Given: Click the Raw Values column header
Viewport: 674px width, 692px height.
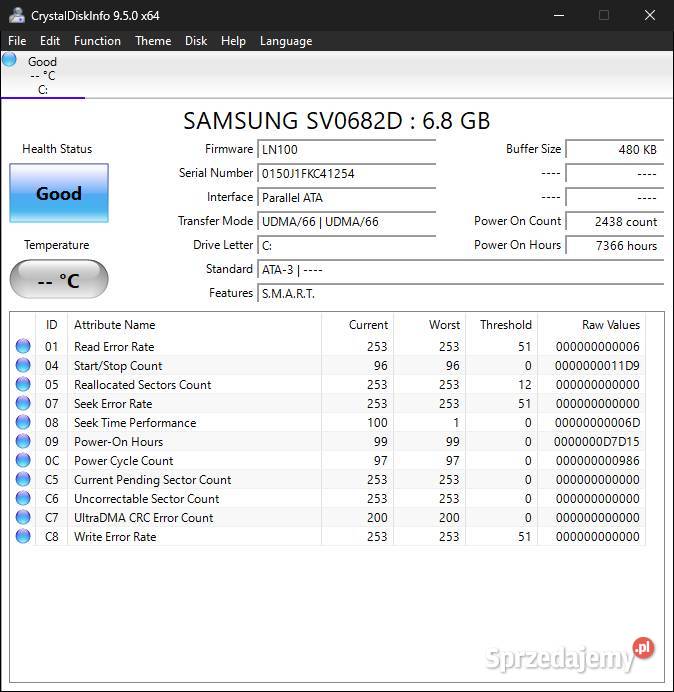Looking at the screenshot, I should pos(591,325).
